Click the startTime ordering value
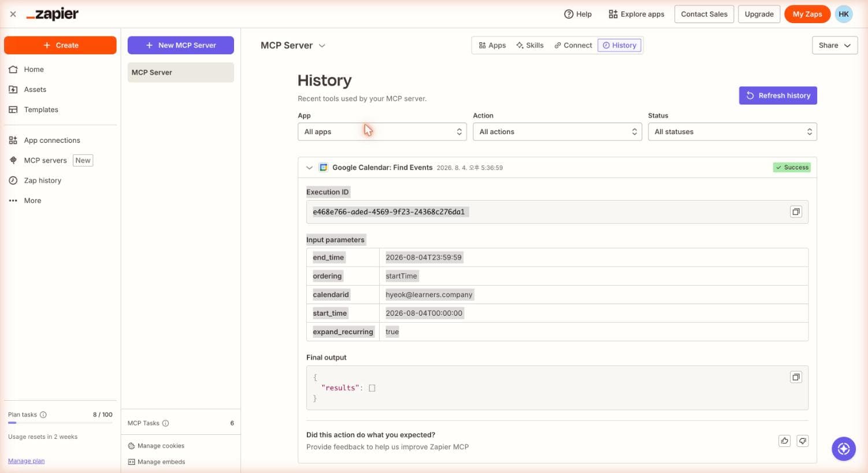 pos(401,276)
